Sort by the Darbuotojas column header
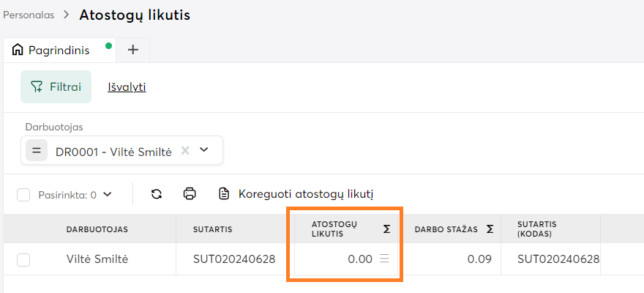The image size is (644, 293). [x=97, y=229]
